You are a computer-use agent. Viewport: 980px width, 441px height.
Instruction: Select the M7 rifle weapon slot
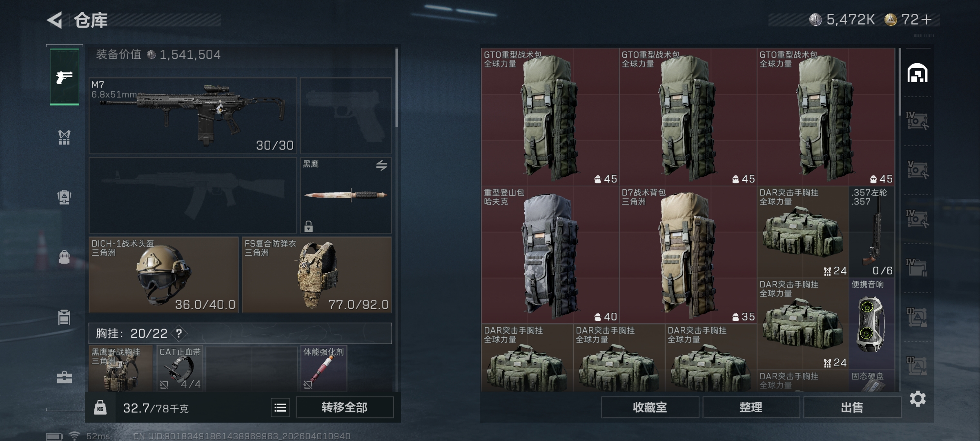(x=193, y=116)
